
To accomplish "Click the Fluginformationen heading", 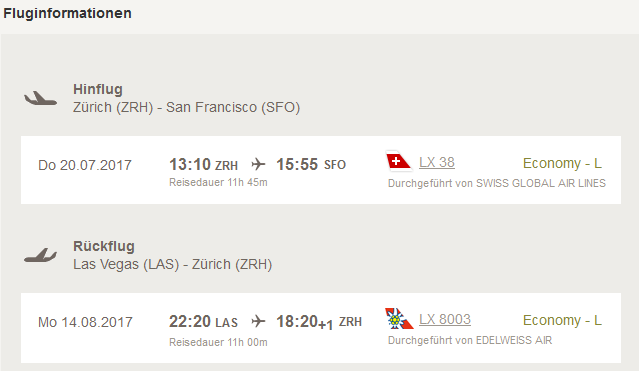I will (x=67, y=13).
